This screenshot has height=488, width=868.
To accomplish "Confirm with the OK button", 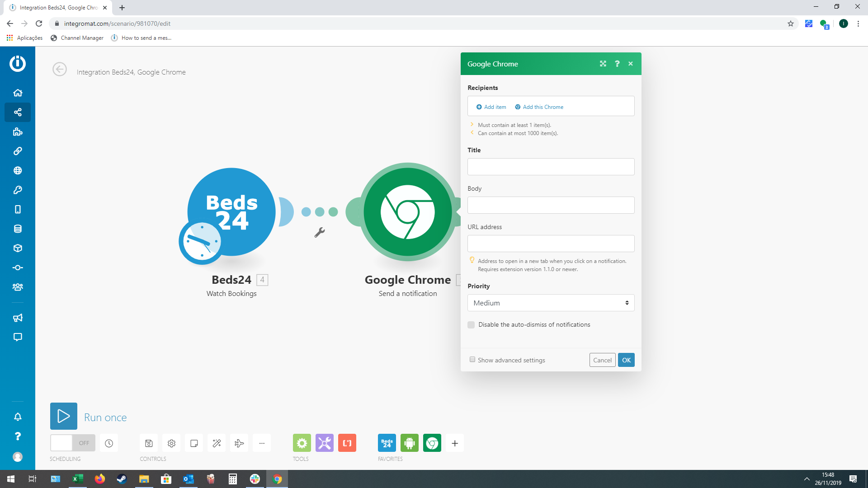I will 626,360.
